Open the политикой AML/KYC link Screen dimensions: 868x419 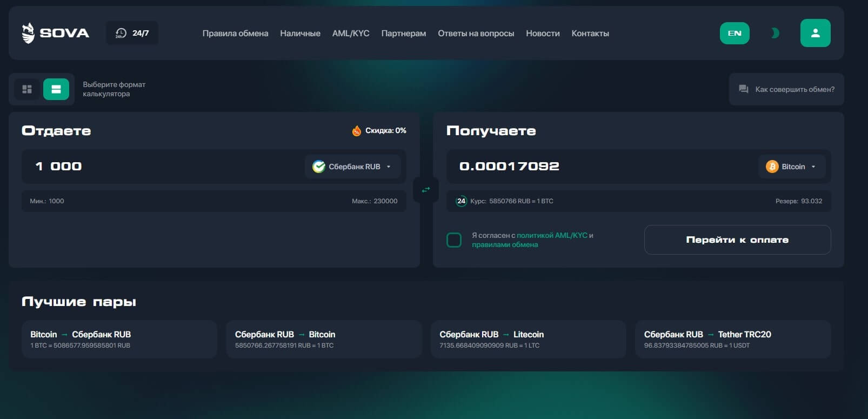point(552,235)
